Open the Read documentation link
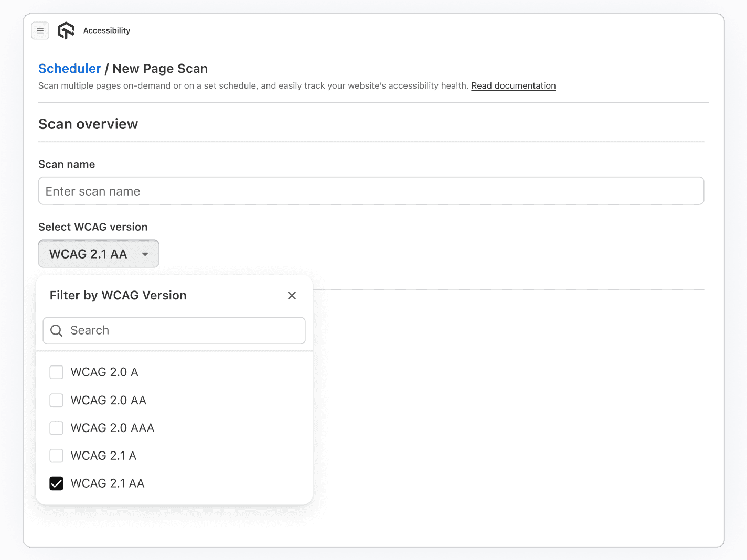Viewport: 747px width, 560px height. coord(513,86)
